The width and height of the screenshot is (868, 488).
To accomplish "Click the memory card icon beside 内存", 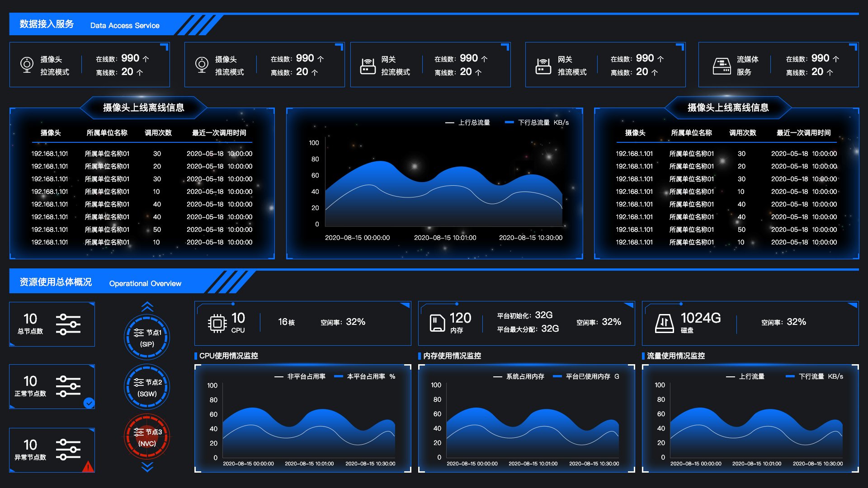I will pos(437,324).
